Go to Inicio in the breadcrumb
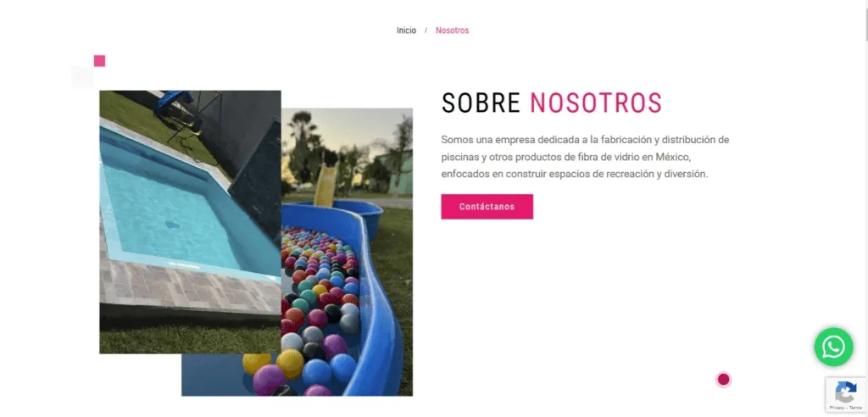 tap(406, 31)
